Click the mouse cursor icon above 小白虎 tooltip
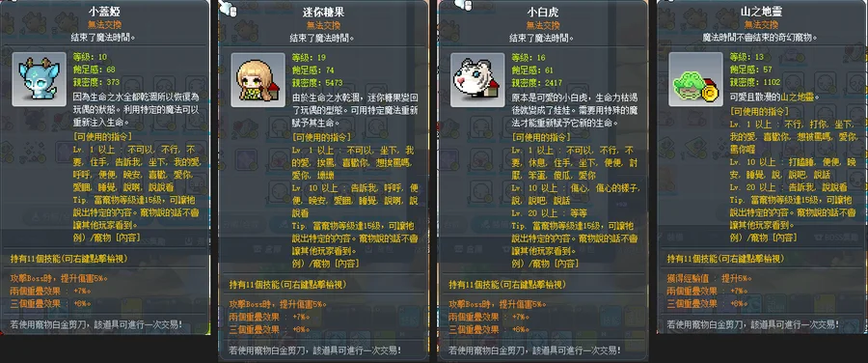 point(463,5)
